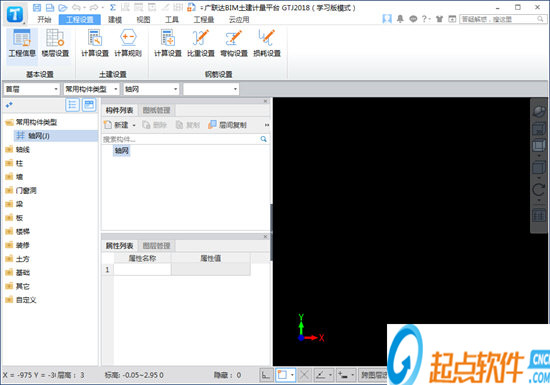Click the 新建 new component button

click(x=117, y=125)
